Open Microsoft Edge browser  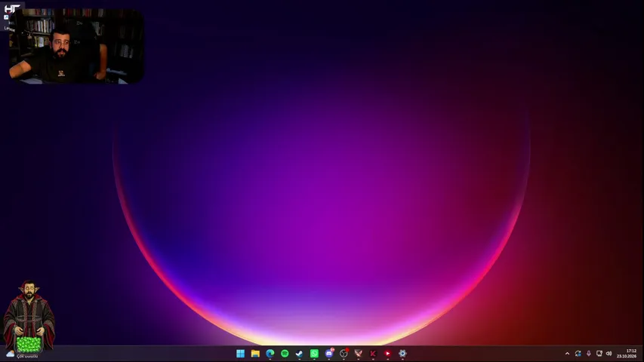tap(270, 354)
